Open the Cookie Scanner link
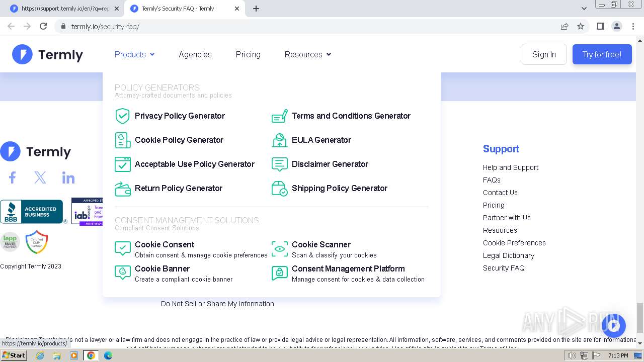Viewport: 644px width, 362px height. tap(321, 245)
